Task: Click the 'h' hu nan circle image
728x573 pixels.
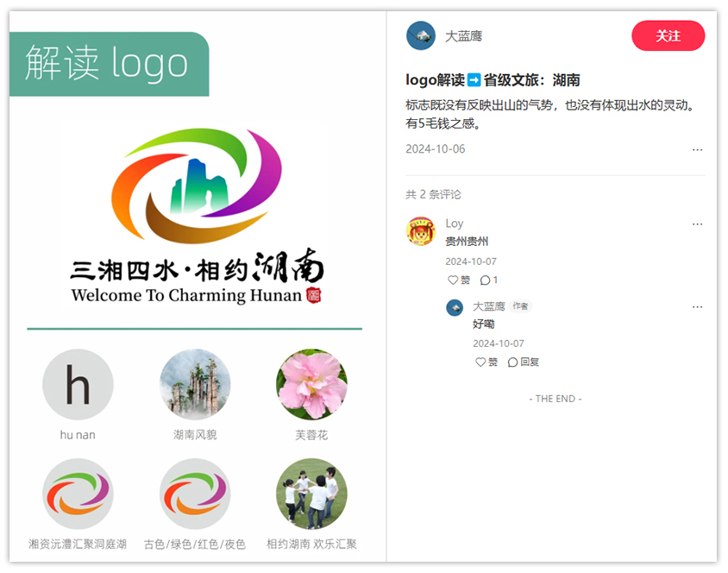Action: coord(78,385)
